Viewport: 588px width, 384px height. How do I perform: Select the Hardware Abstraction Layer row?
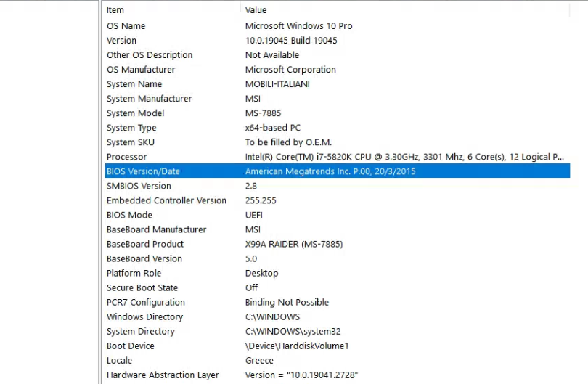(x=338, y=375)
